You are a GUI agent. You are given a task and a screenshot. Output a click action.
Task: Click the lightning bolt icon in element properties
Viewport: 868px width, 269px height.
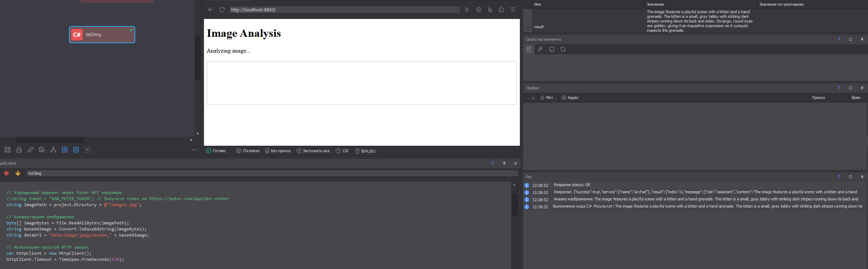(x=540, y=49)
